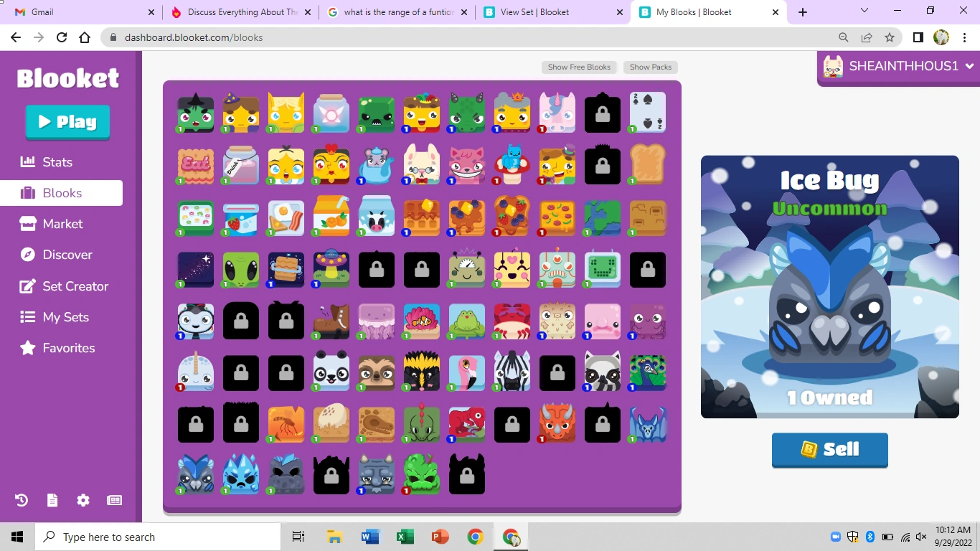Image resolution: width=980 pixels, height=551 pixels.
Task: Open Chrome's three-dot menu
Action: pyautogui.click(x=965, y=37)
